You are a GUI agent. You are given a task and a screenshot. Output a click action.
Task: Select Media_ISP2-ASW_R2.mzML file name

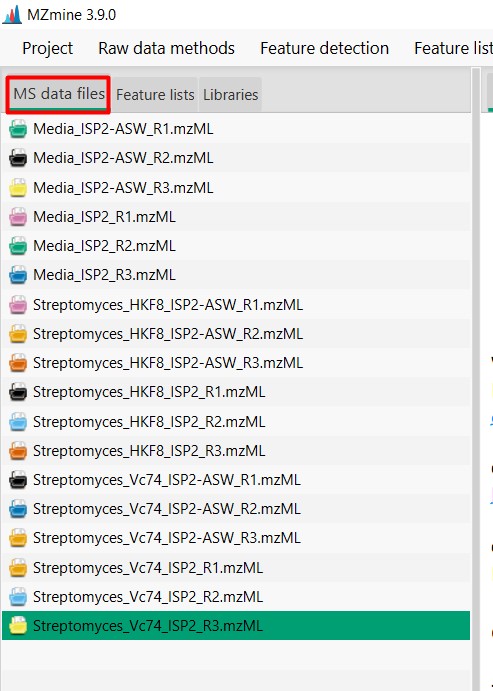tap(123, 158)
